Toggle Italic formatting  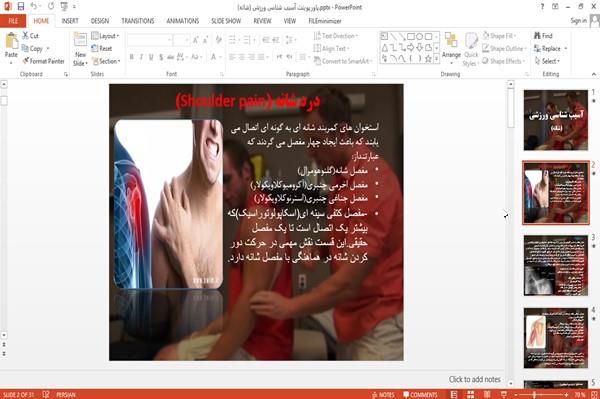(141, 57)
